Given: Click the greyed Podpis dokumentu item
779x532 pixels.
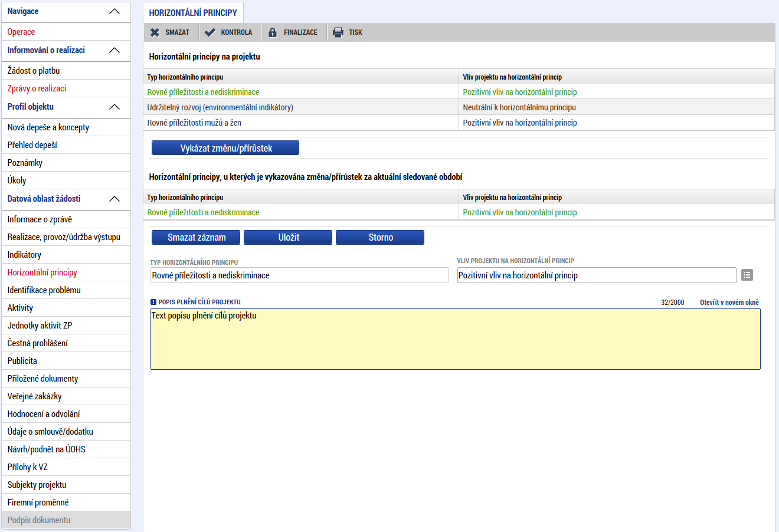Looking at the screenshot, I should [66, 520].
